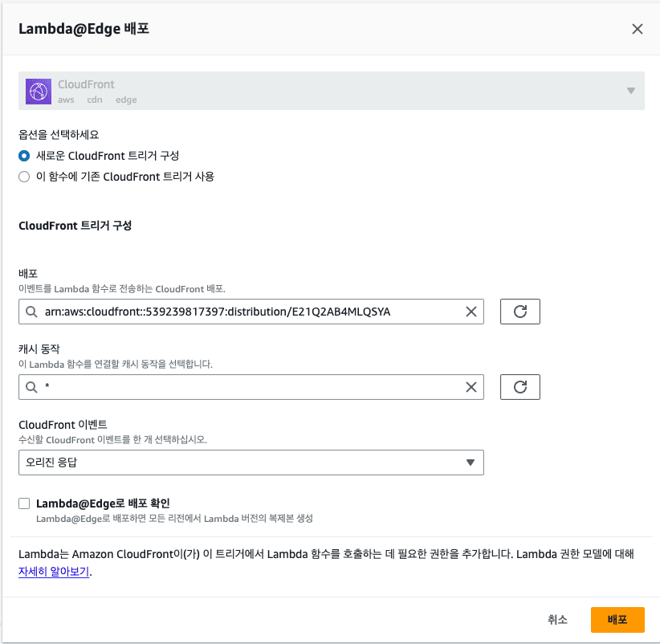This screenshot has width=660, height=644.
Task: Clear the cache behavior value with the X icon
Action: [471, 386]
